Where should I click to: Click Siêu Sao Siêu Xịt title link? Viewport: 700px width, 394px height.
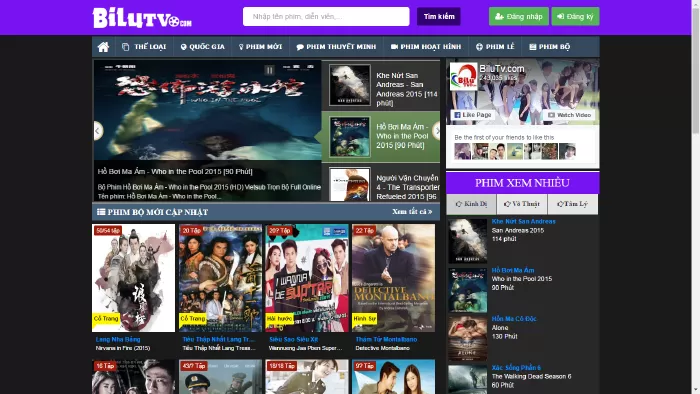293,340
